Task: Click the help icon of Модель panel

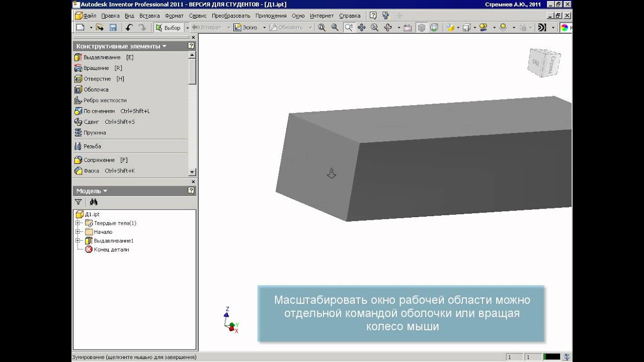Action: click(191, 191)
